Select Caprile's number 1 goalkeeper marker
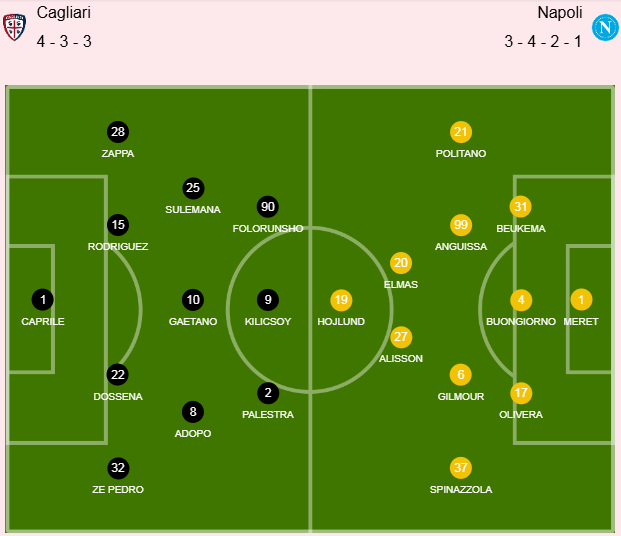The height and width of the screenshot is (536, 621). 42,299
